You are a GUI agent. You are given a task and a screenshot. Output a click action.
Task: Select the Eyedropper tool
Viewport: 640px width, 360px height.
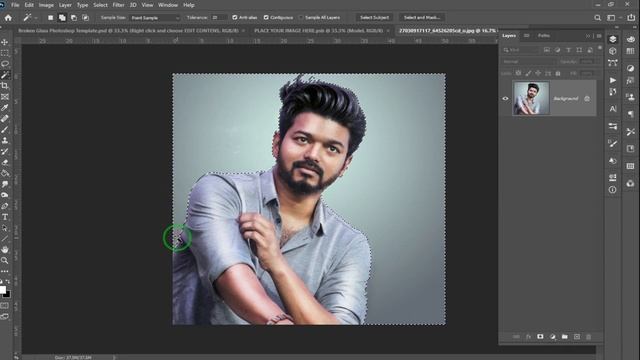pyautogui.click(x=5, y=108)
